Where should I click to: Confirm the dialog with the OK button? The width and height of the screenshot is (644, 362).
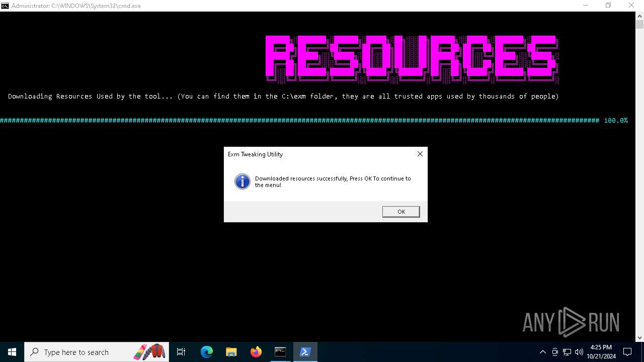point(401,212)
